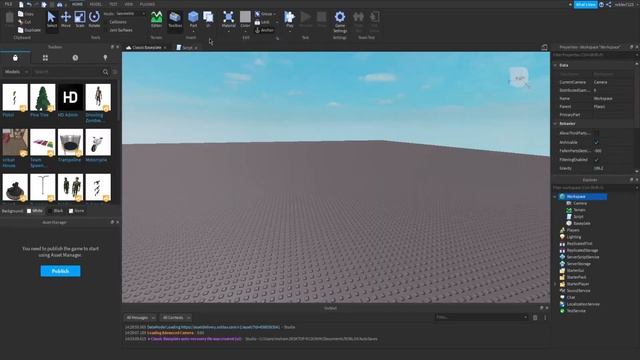Open the Script document tab

187,47
